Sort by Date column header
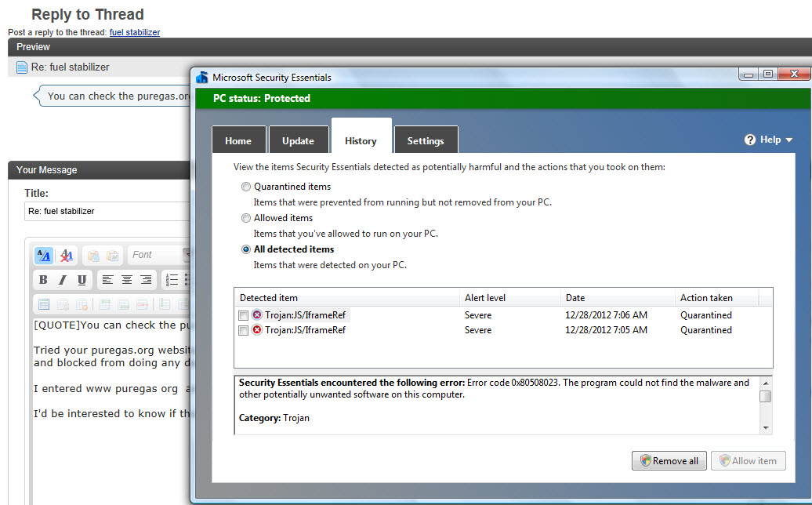Screen dimensions: 812x505 click(618, 298)
